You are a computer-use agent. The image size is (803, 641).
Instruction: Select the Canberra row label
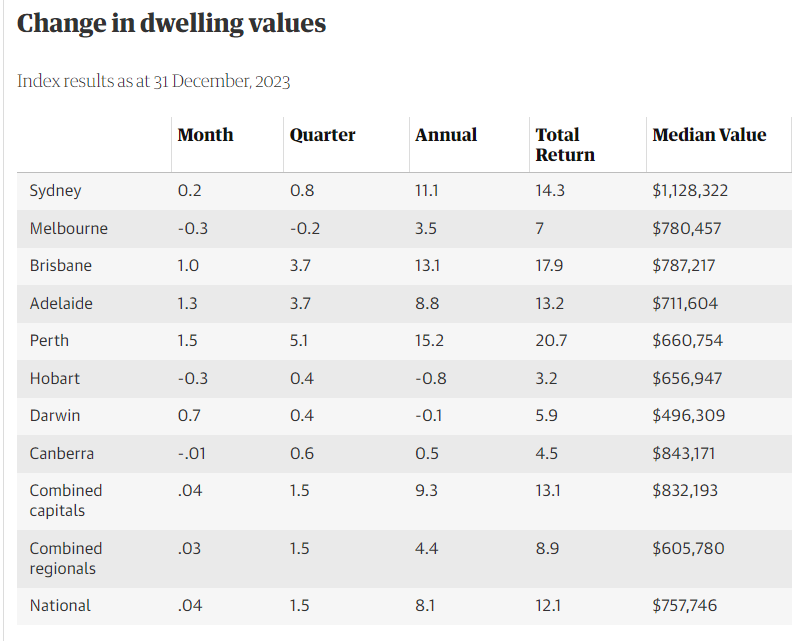coord(61,453)
